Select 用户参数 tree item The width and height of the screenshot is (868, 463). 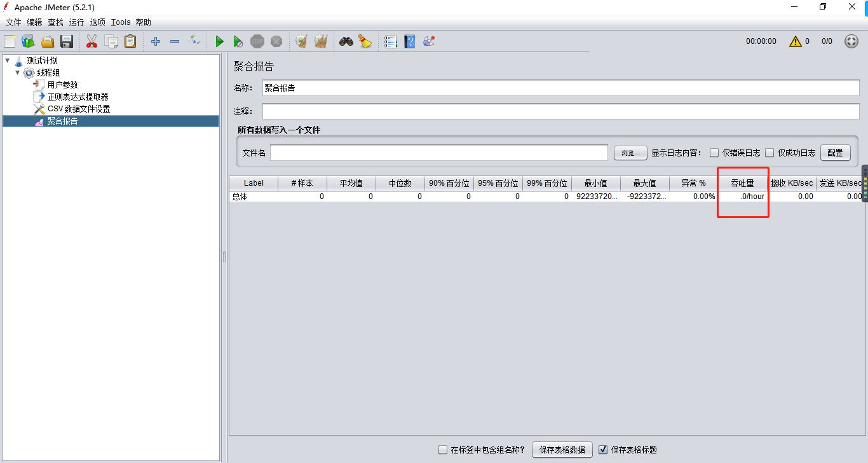[x=62, y=85]
